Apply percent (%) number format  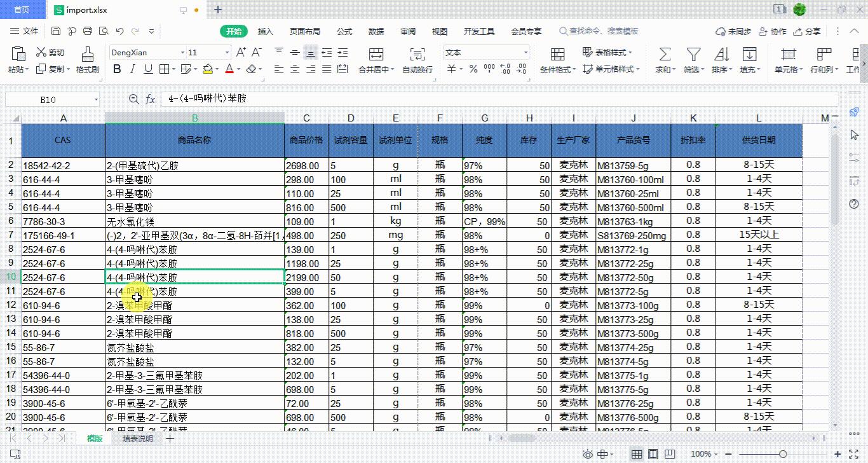click(x=472, y=70)
